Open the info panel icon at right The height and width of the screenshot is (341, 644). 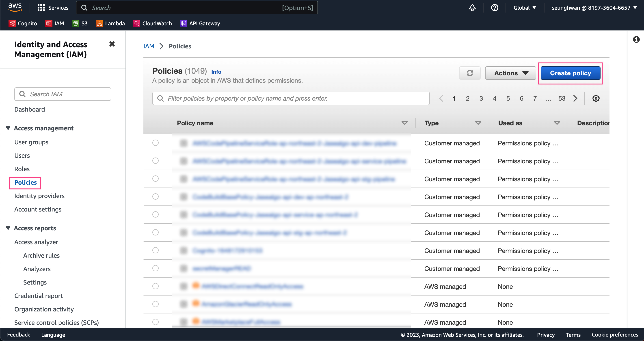point(636,39)
